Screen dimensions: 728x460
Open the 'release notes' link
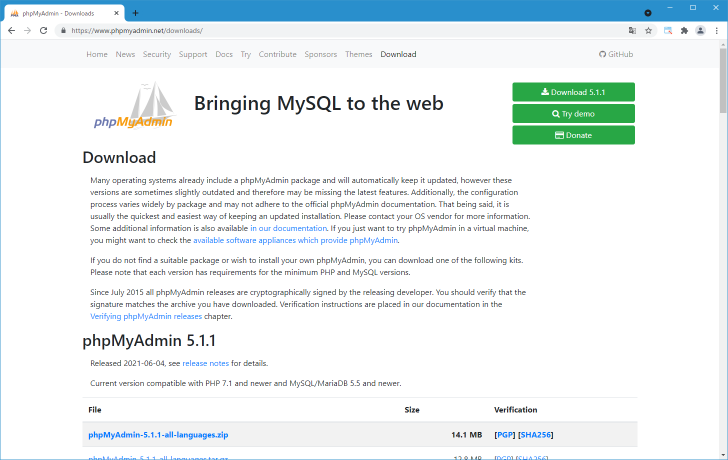(206, 363)
